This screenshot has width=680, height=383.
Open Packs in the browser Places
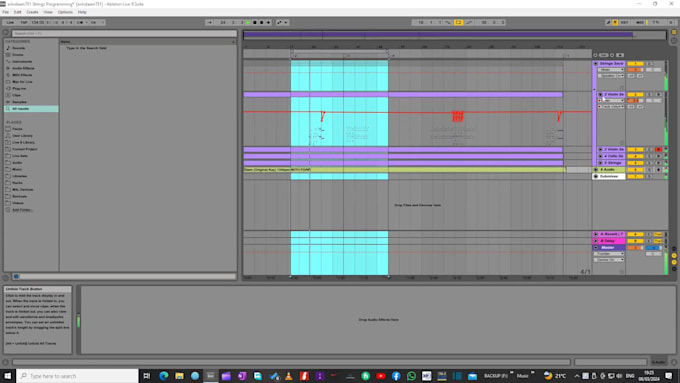click(x=17, y=129)
